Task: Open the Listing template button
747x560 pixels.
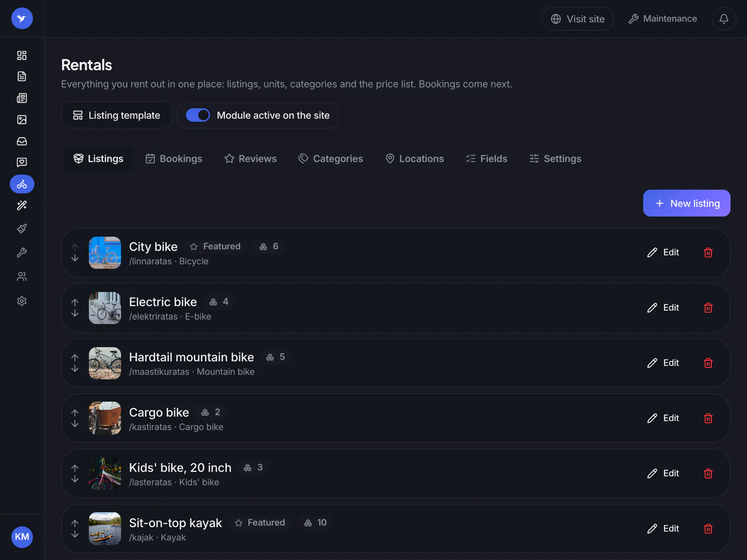Action: click(x=116, y=115)
